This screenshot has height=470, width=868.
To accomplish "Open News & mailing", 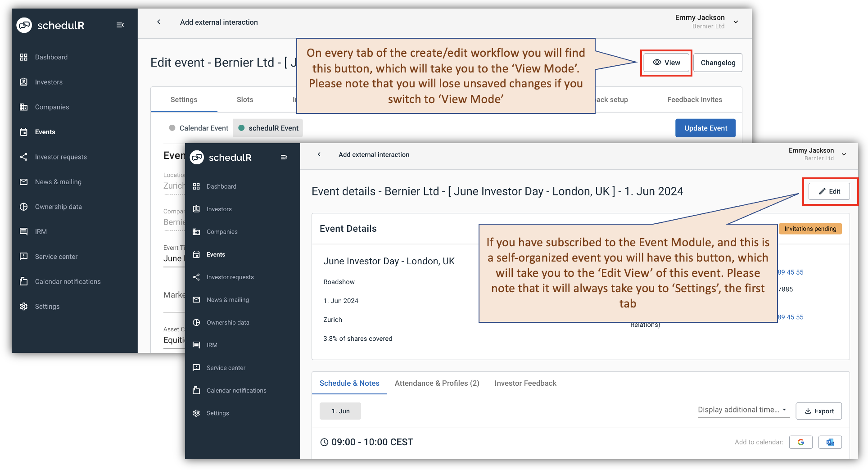I will pos(227,299).
